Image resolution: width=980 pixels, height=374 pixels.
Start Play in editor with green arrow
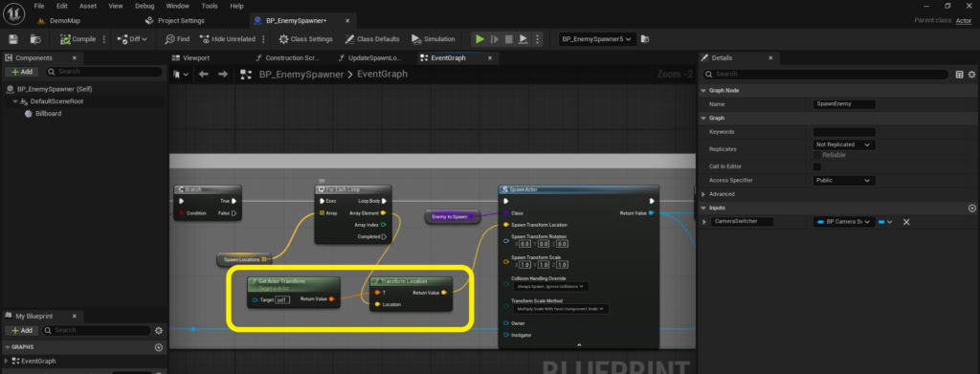[x=479, y=38]
